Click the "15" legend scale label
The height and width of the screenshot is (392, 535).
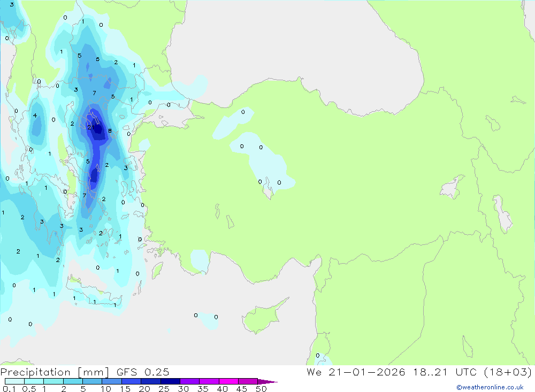pos(125,389)
